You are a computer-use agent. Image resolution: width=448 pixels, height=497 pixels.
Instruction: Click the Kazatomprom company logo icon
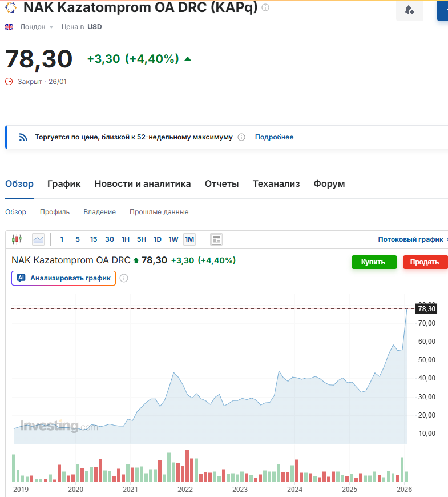[x=11, y=7]
